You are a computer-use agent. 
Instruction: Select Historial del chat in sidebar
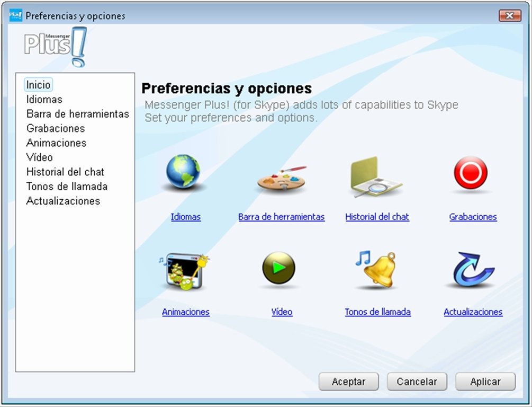click(x=65, y=172)
